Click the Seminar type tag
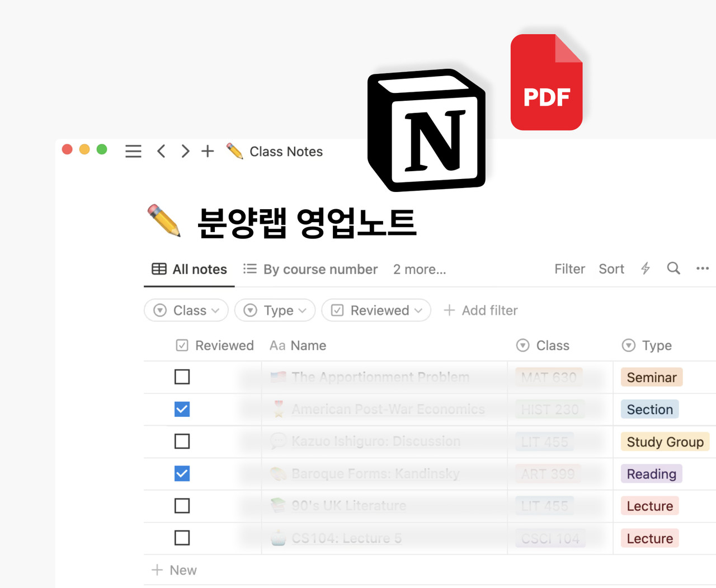Image resolution: width=716 pixels, height=588 pixels. point(652,378)
